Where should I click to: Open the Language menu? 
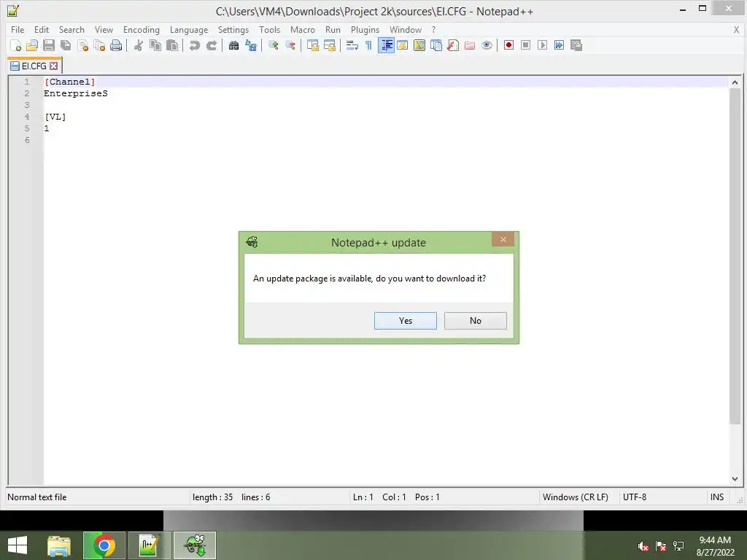tap(189, 29)
